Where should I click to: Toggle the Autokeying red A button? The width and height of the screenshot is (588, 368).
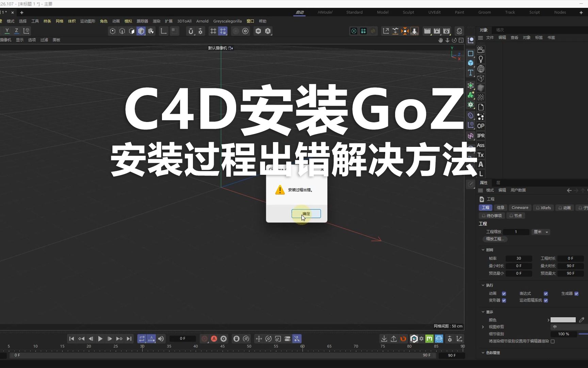(214, 339)
